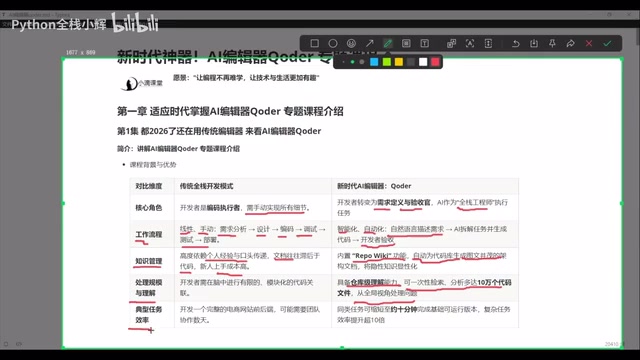Viewport: 640px width, 360px height.
Task: Toggle Typora source code mode icon
Action: [19, 344]
